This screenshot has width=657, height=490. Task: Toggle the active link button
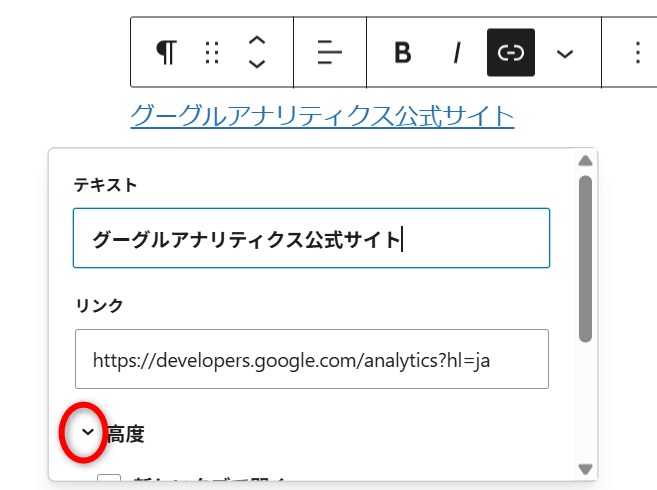coord(511,52)
